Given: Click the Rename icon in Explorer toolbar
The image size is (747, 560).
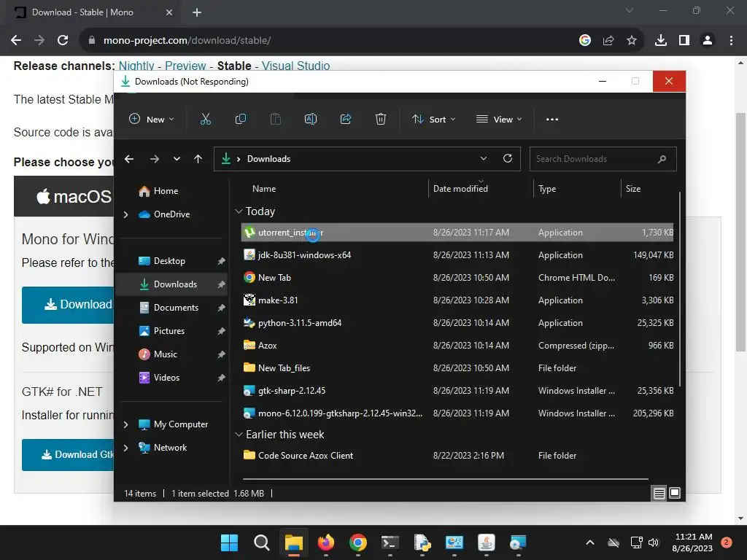Looking at the screenshot, I should [311, 119].
